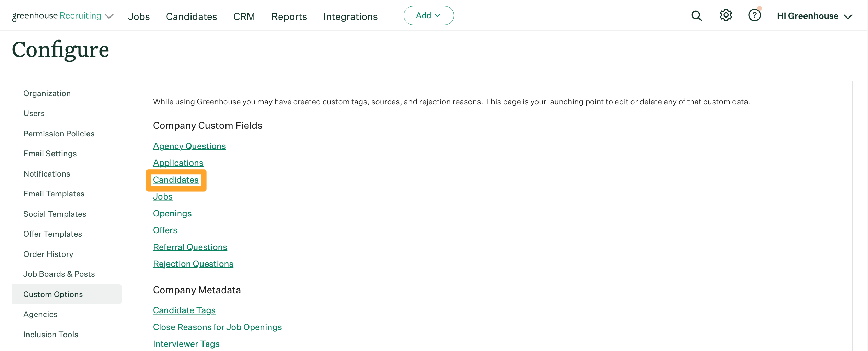Expand the Greenhouse Recruiting product switcher chevron
This screenshot has height=351, width=868.
pyautogui.click(x=109, y=16)
